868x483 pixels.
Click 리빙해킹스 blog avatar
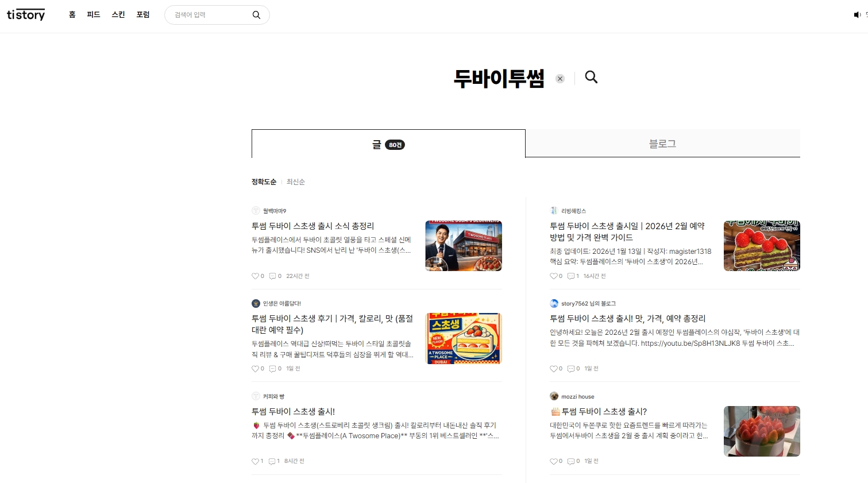coord(554,211)
